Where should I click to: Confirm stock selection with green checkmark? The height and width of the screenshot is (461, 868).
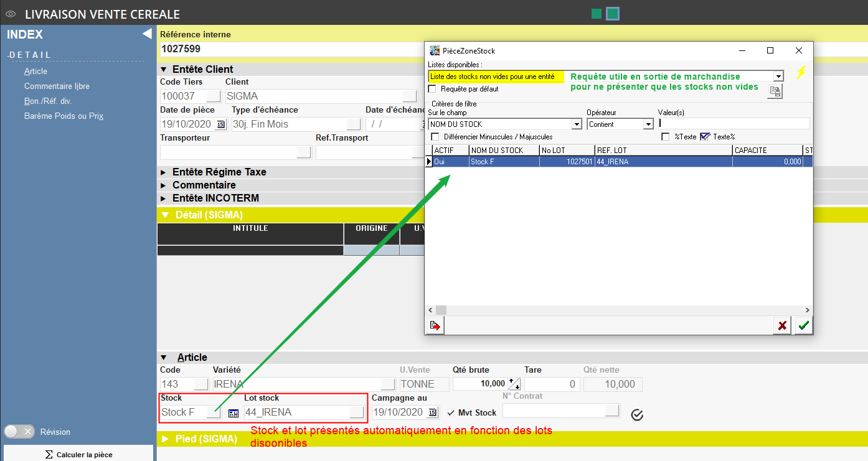pos(804,325)
